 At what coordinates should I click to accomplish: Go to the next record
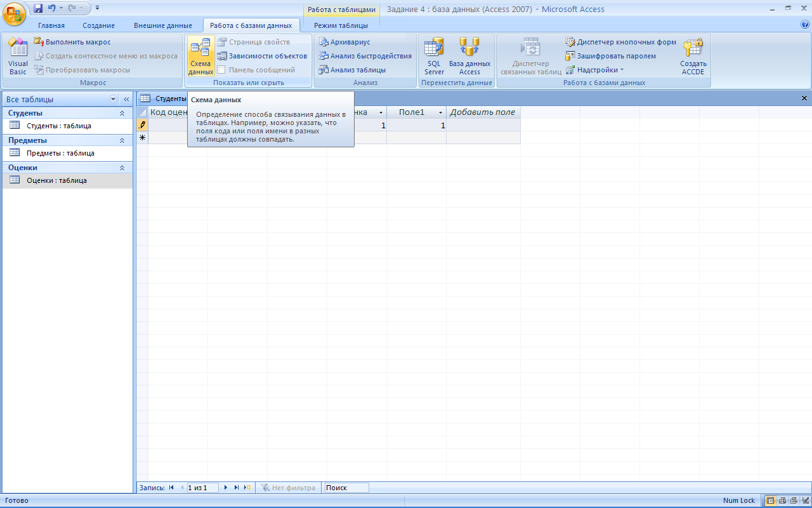point(226,488)
